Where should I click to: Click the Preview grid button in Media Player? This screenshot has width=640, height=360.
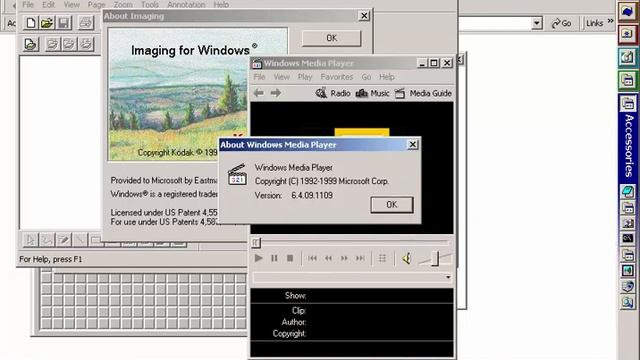click(382, 258)
